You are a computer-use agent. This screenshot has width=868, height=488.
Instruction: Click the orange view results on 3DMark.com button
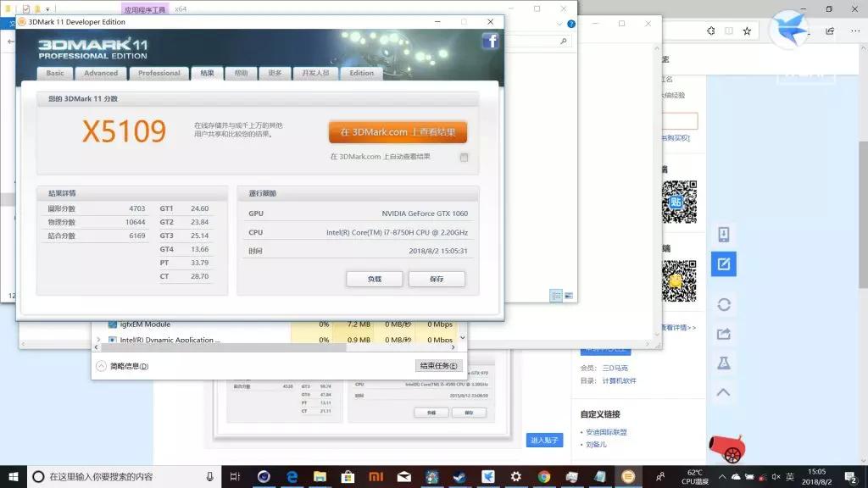coord(398,132)
